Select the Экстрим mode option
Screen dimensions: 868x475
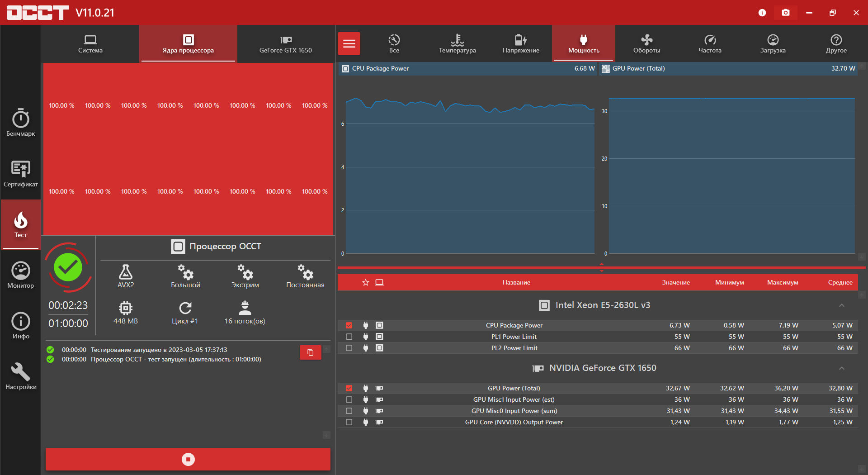(x=245, y=276)
